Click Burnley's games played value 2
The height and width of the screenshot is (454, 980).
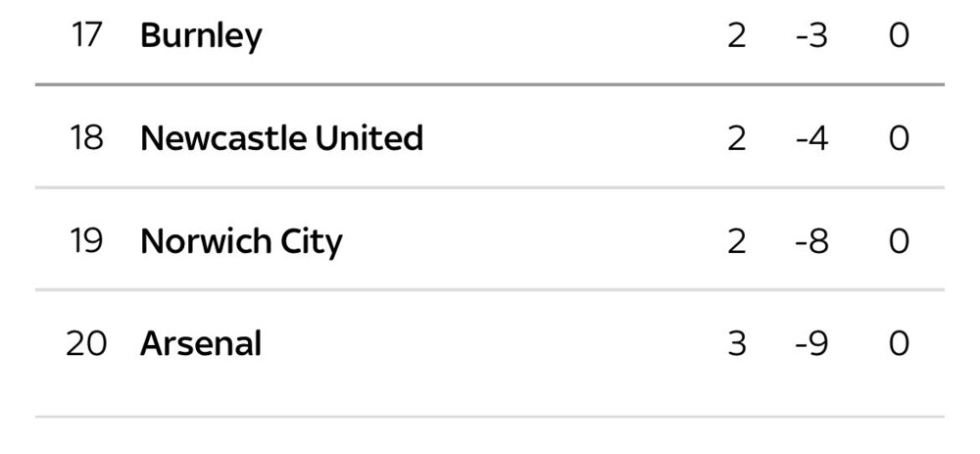click(x=737, y=35)
